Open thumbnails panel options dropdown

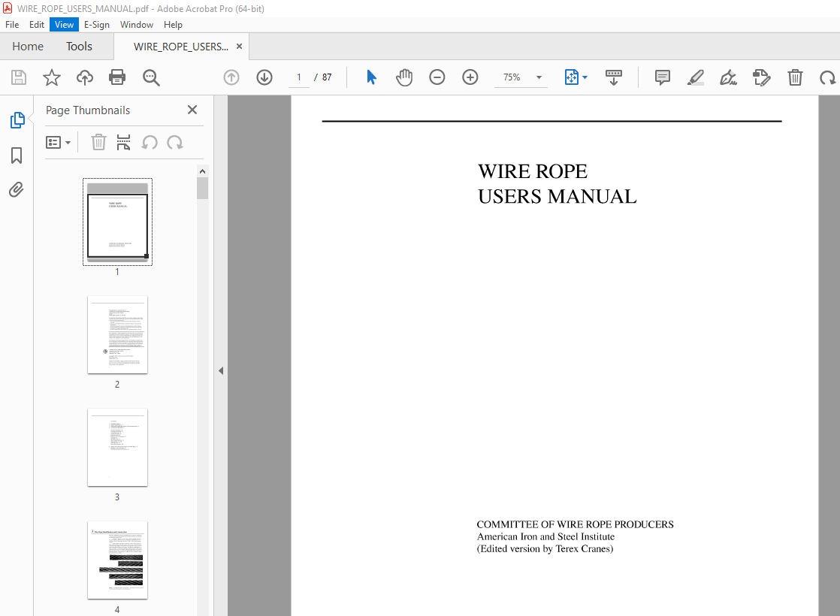click(x=59, y=143)
